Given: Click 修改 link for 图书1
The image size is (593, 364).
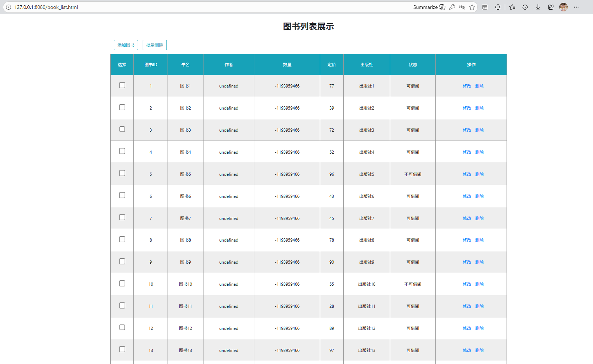Looking at the screenshot, I should point(467,86).
